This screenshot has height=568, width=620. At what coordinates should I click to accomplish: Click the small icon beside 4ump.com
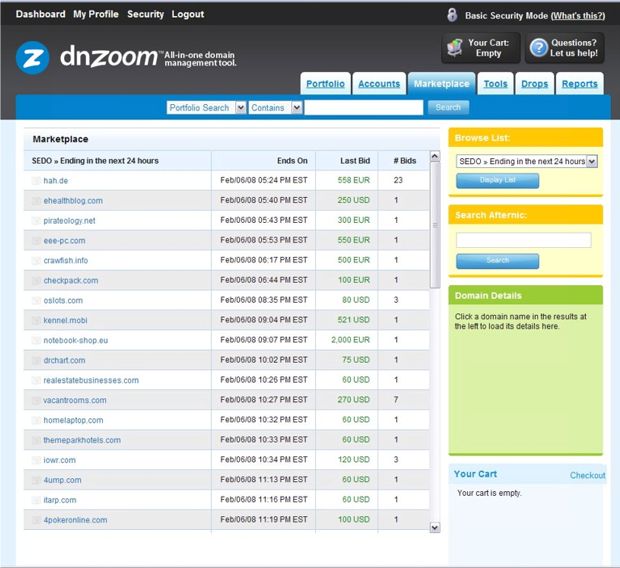(36, 480)
